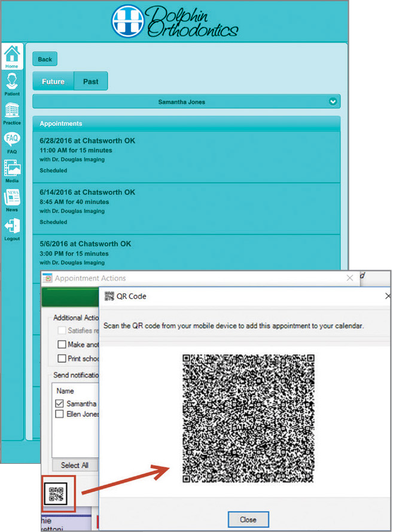
Task: Open the Practice building icon
Action: 12,114
